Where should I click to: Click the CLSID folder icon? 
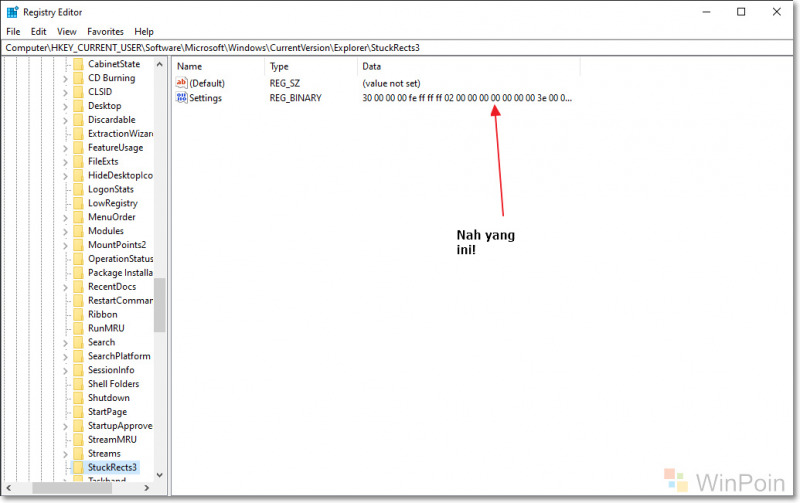pyautogui.click(x=78, y=92)
